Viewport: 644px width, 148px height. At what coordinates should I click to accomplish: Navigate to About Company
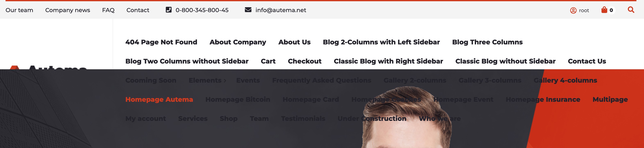click(x=238, y=42)
